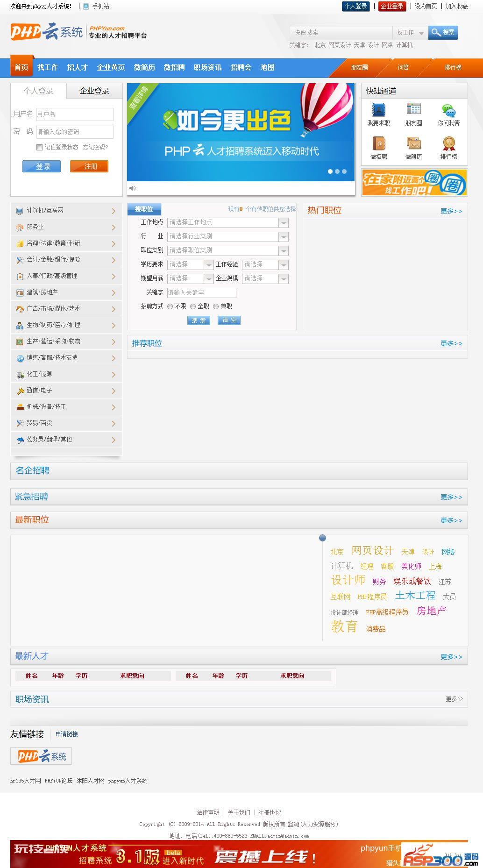
Task: Open 更多>> link beside 热门职位
Action: click(x=451, y=211)
